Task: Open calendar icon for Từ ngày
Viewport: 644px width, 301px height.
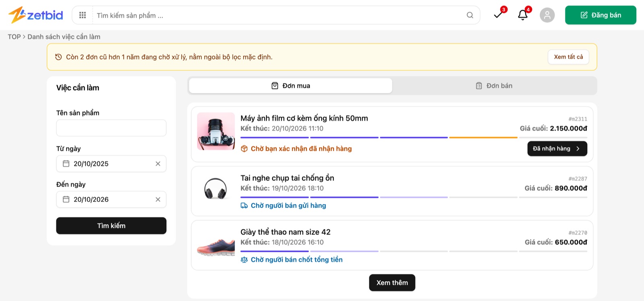Action: 66,164
